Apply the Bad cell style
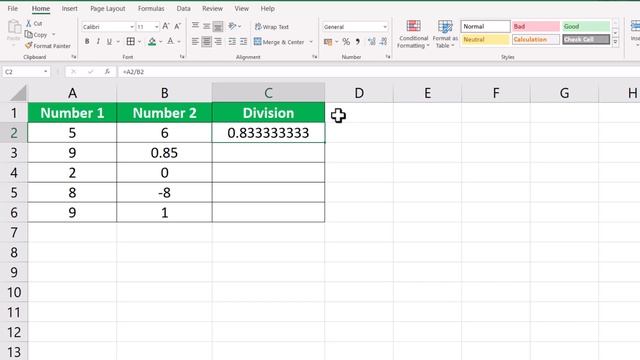The width and height of the screenshot is (640, 360). click(536, 27)
